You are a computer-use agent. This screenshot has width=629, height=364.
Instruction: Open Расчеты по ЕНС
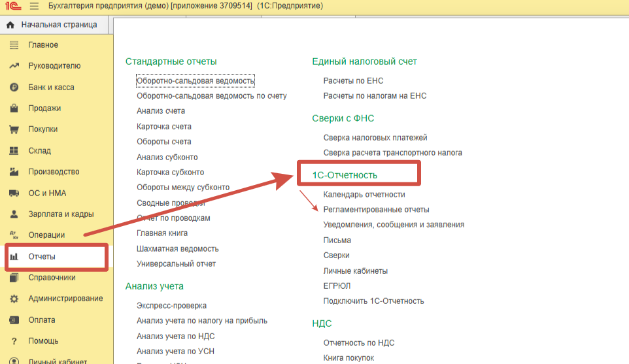[354, 81]
